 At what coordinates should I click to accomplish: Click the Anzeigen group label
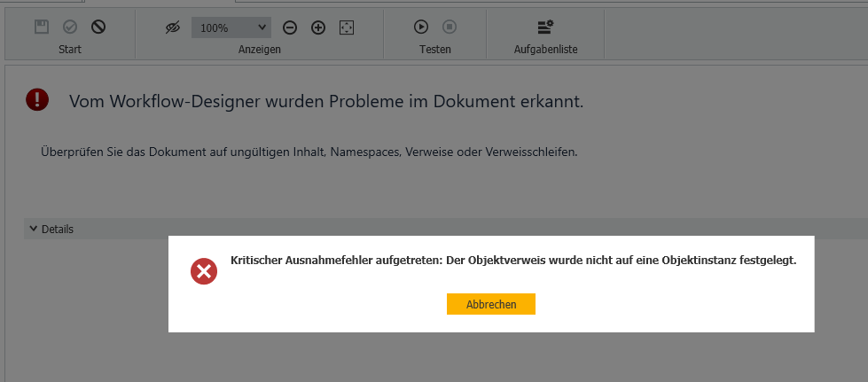coord(260,50)
